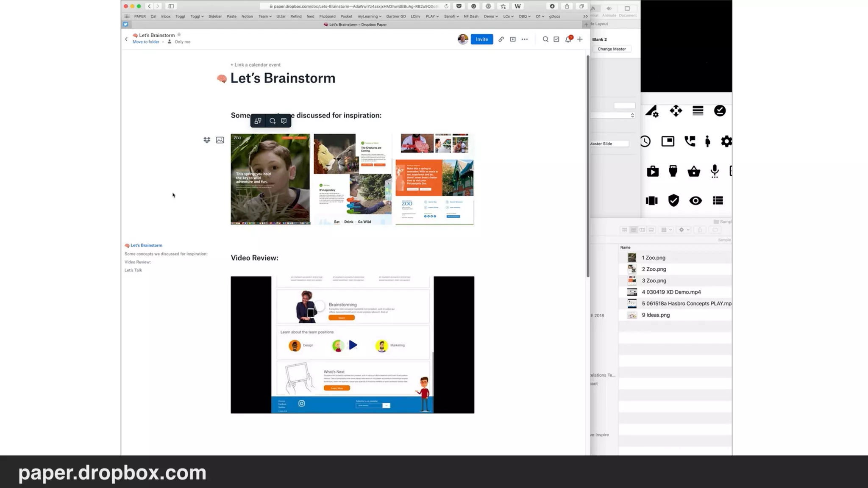Play the embedded review video
This screenshot has width=868, height=488.
[x=353, y=345]
